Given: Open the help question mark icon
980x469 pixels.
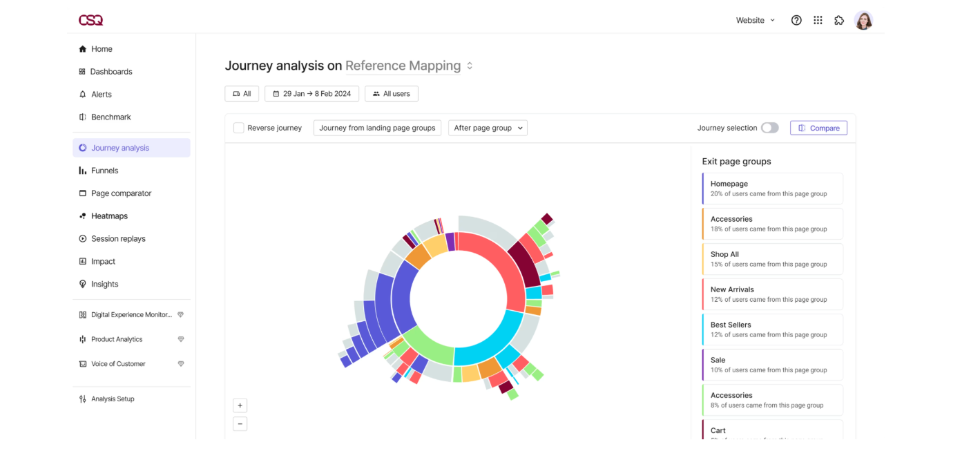Looking at the screenshot, I should (796, 20).
